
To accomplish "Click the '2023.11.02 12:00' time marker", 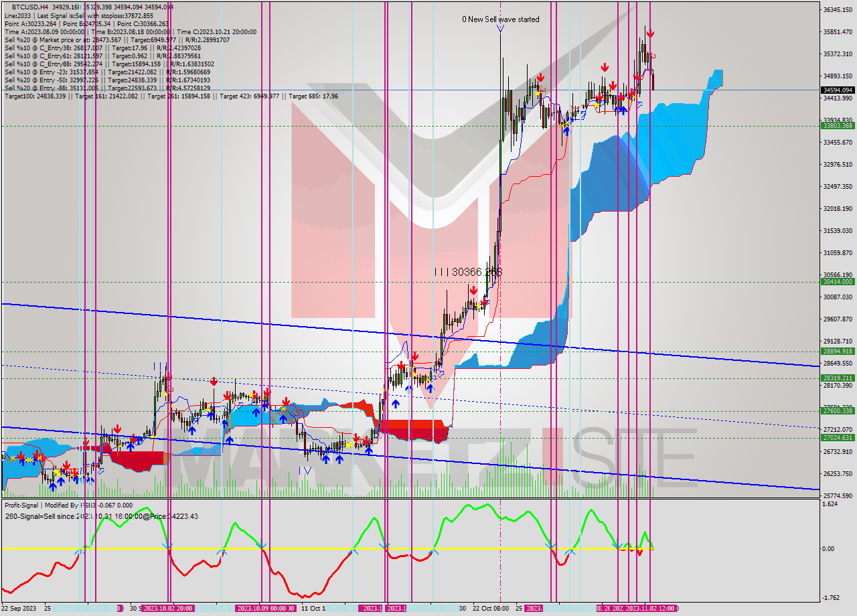I will [651, 609].
